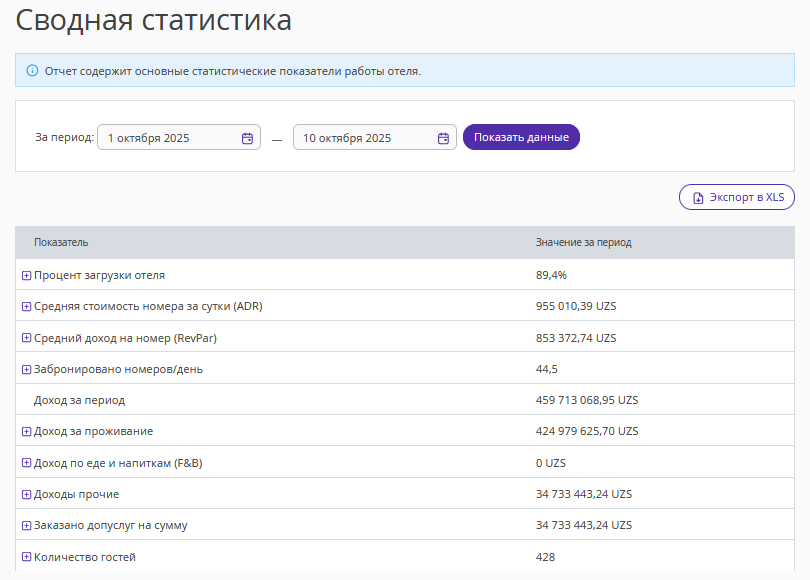
Task: Click the end date field 10 октября 2025
Action: 364,138
